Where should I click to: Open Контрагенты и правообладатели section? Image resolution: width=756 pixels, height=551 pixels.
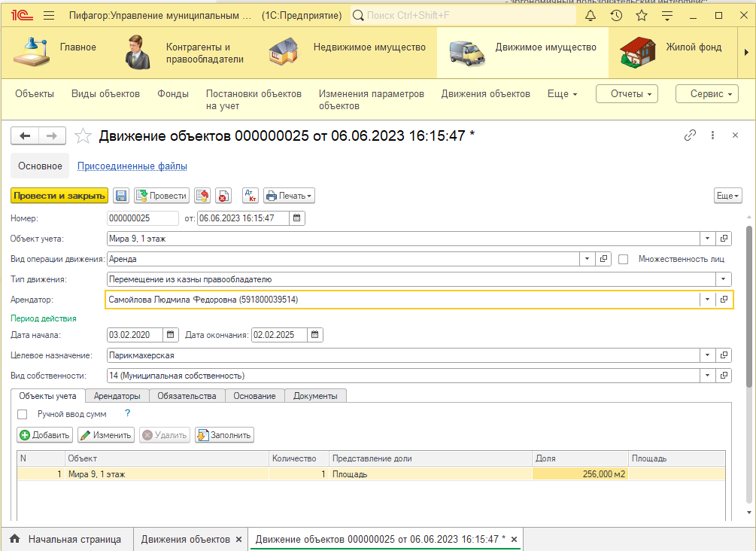[x=184, y=53]
